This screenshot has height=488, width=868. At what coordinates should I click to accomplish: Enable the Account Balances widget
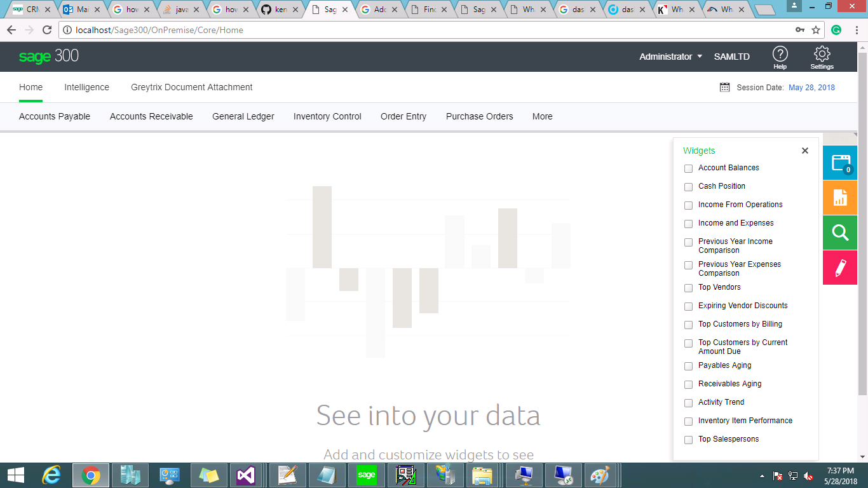[x=688, y=168]
